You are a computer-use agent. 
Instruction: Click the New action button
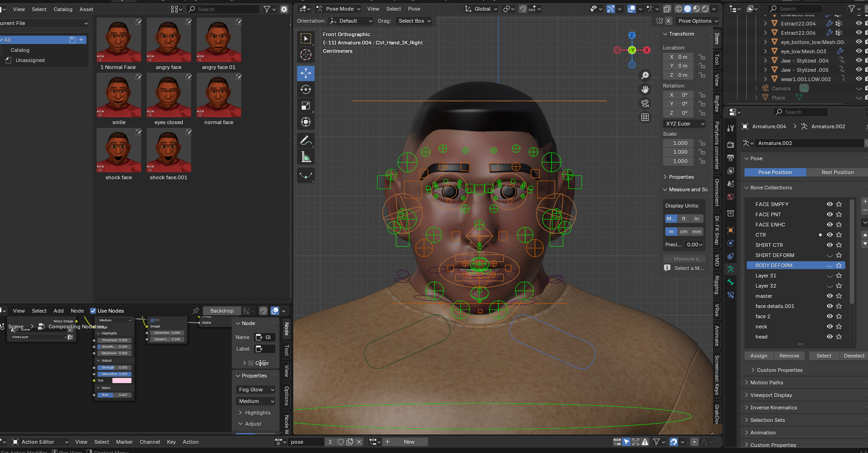point(409,442)
